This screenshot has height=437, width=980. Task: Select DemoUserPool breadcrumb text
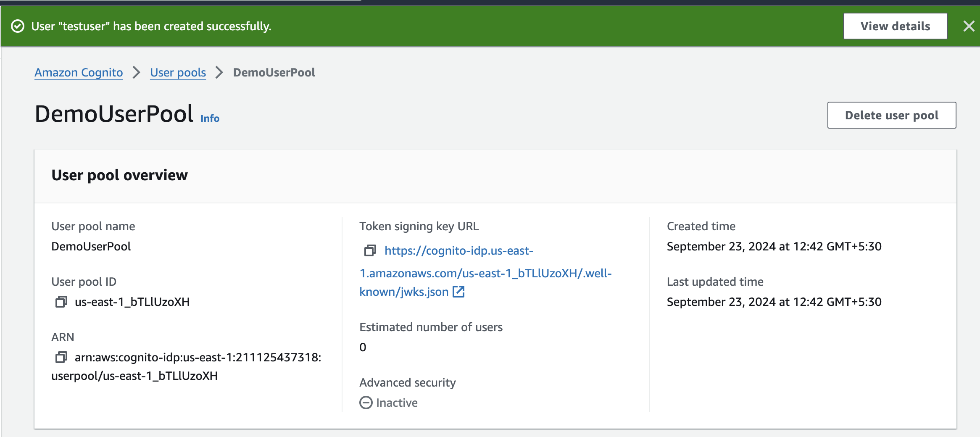click(x=274, y=72)
